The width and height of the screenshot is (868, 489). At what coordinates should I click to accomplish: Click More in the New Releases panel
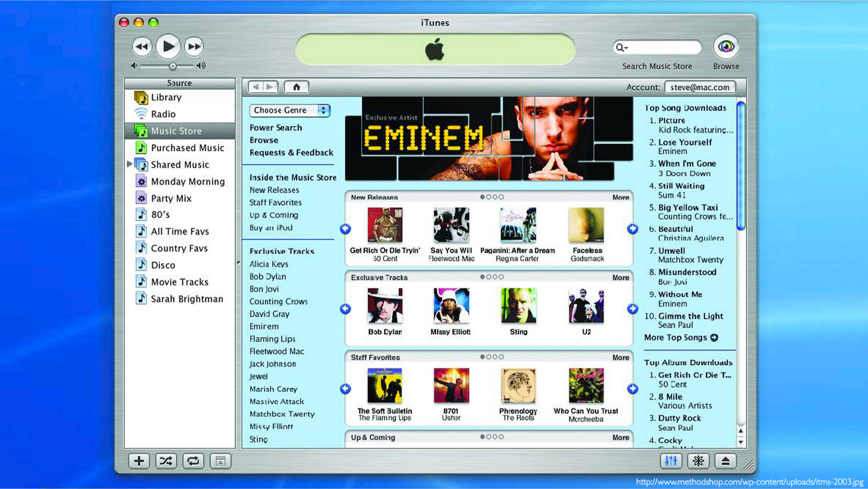pyautogui.click(x=621, y=197)
